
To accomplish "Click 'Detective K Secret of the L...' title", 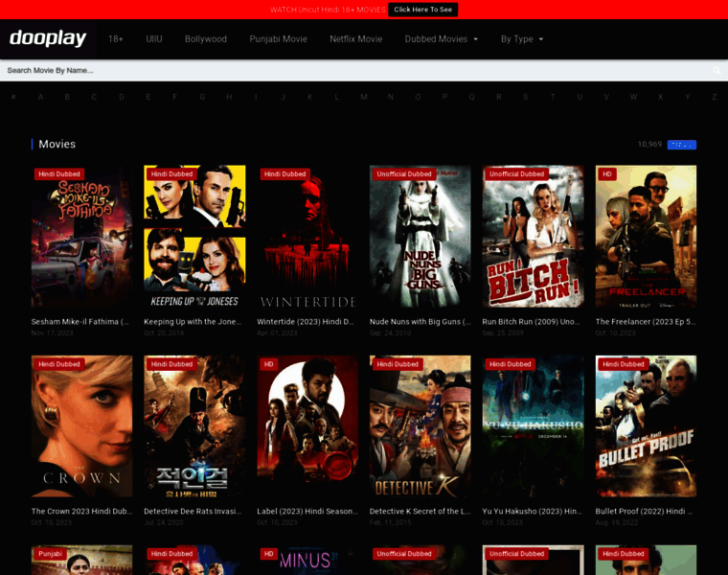I will click(x=421, y=511).
